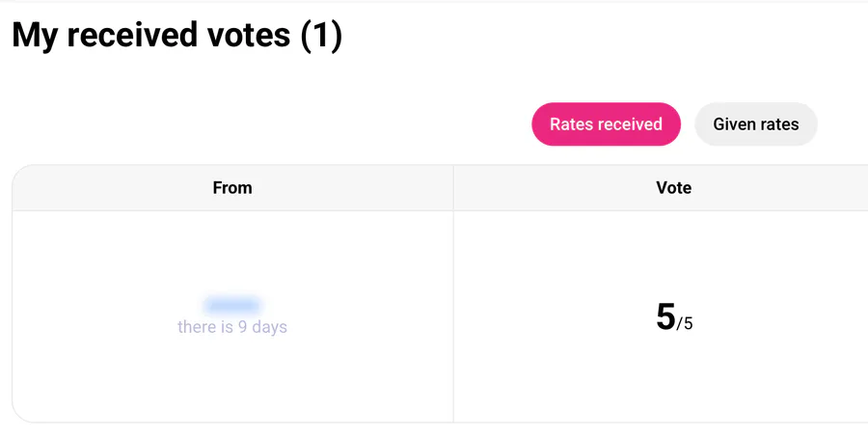Click the small /5 rating denominator

[685, 323]
